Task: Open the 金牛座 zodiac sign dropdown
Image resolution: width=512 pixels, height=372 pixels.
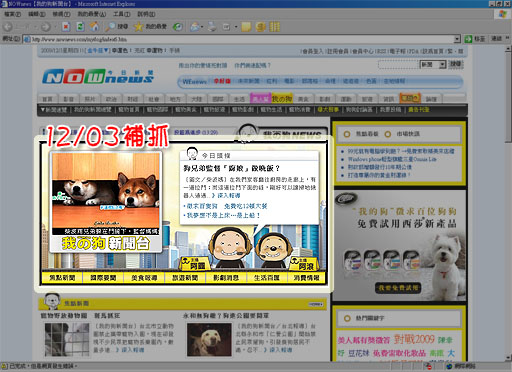Action: click(98, 51)
